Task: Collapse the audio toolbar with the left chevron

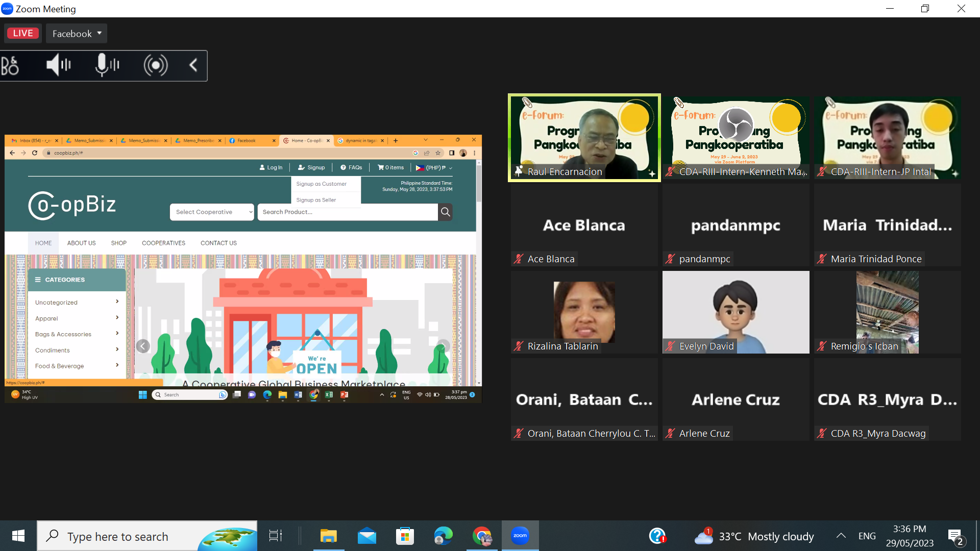Action: (x=193, y=65)
